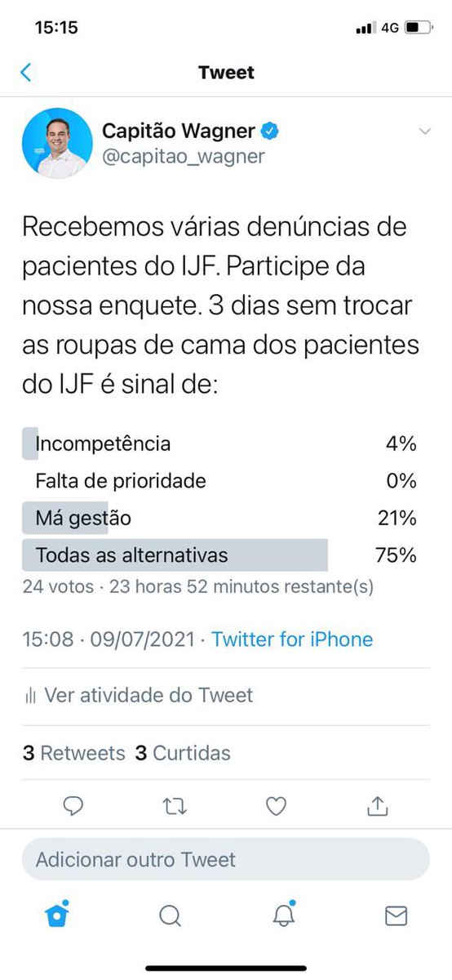Viewport: 452px width, 980px height.
Task: Open the Home tab icon
Action: click(x=57, y=915)
